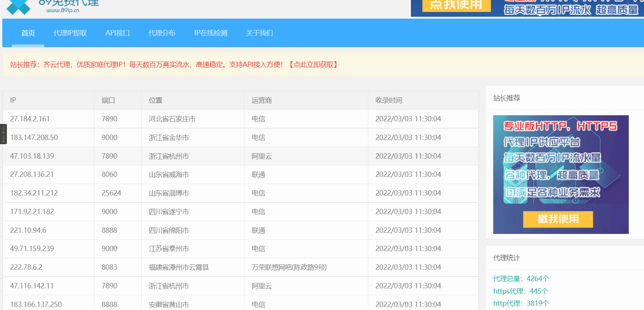Go to the API接口 page

tap(118, 33)
